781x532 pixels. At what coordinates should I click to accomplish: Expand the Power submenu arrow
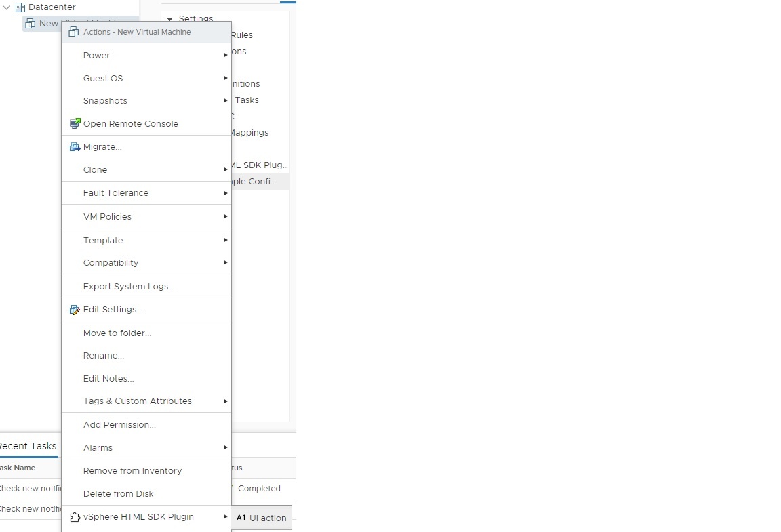point(225,56)
